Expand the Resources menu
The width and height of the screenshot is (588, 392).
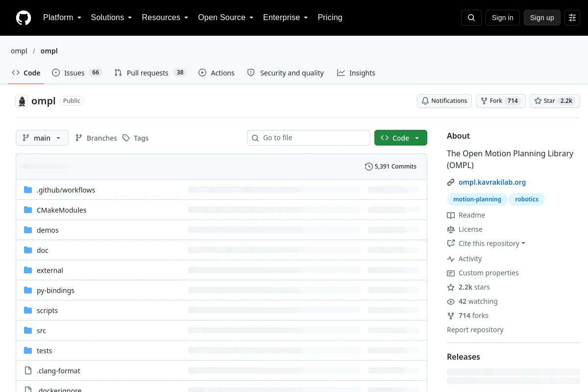[165, 18]
